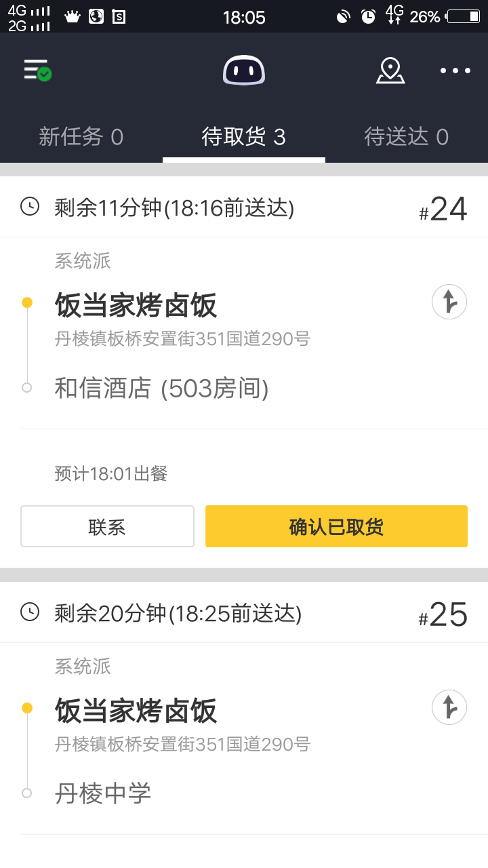The height and width of the screenshot is (868, 488).
Task: Open the task list status icon
Action: (37, 70)
